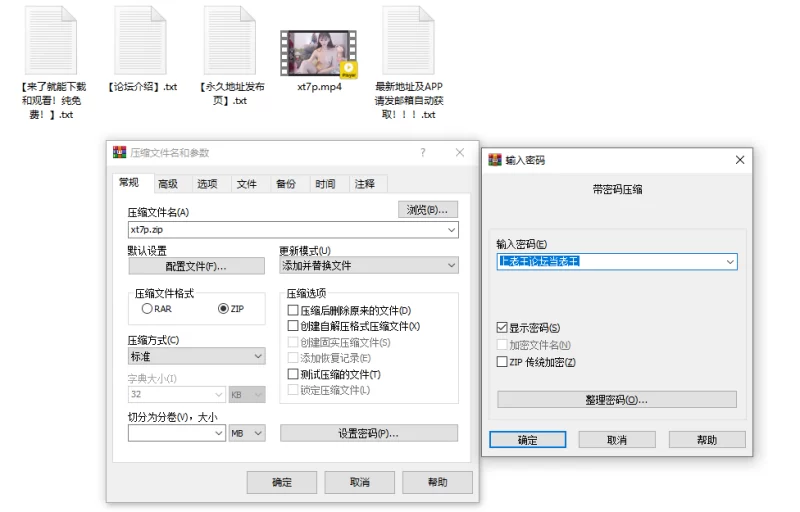Image resolution: width=800 pixels, height=512 pixels.
Task: Select the RAR format radio button
Action: (147, 309)
